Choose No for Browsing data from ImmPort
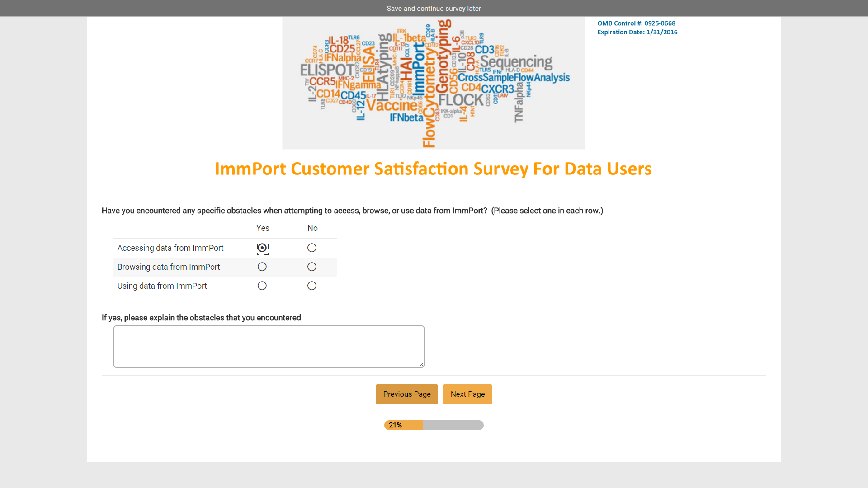 [x=312, y=267]
